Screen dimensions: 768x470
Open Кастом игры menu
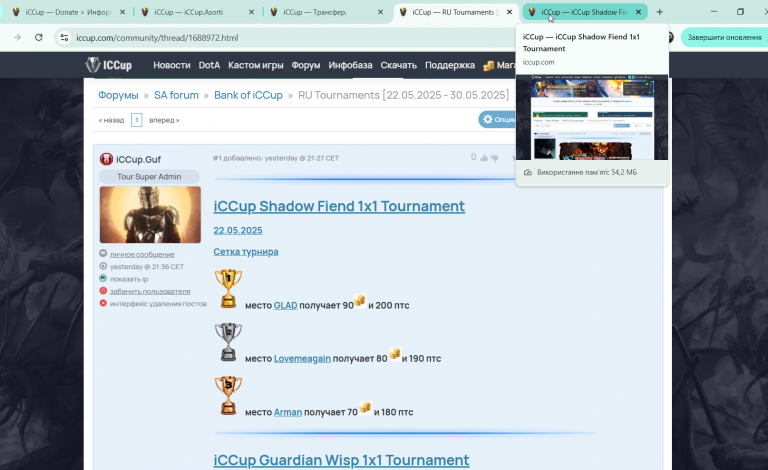pyautogui.click(x=256, y=65)
